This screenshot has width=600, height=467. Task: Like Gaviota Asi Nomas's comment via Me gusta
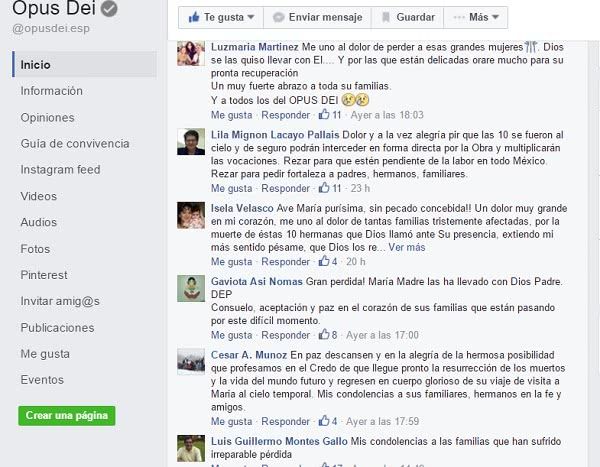232,335
